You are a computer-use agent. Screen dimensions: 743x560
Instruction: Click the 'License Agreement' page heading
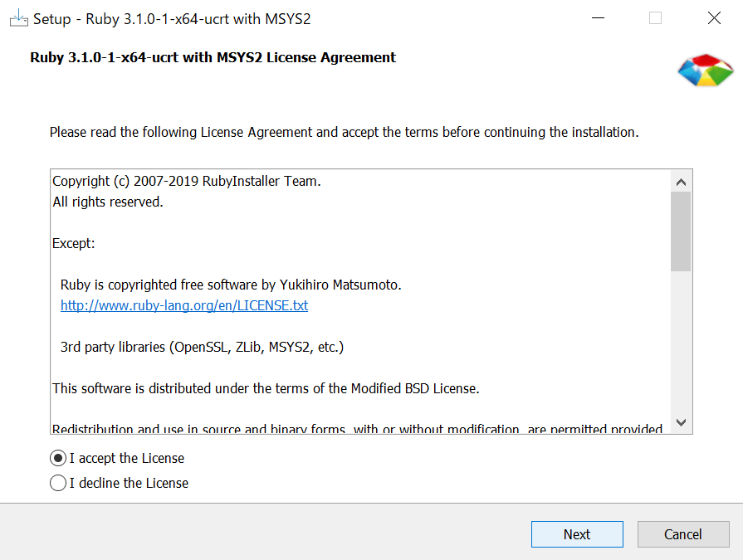[213, 57]
